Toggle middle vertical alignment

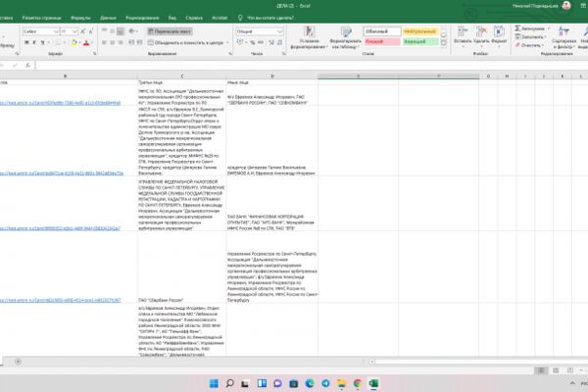coord(112,31)
